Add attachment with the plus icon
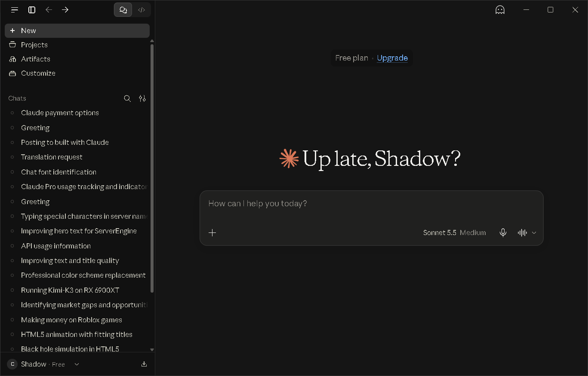 212,232
